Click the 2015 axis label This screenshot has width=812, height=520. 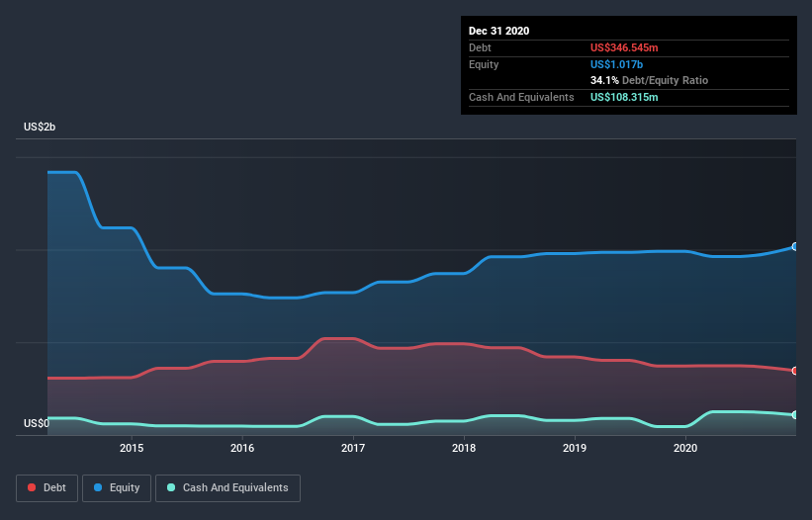(132, 448)
